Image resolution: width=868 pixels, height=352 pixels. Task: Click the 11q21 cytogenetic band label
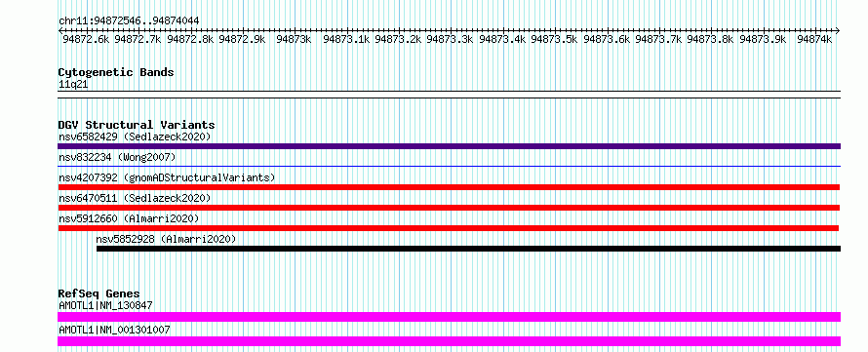coord(73,85)
